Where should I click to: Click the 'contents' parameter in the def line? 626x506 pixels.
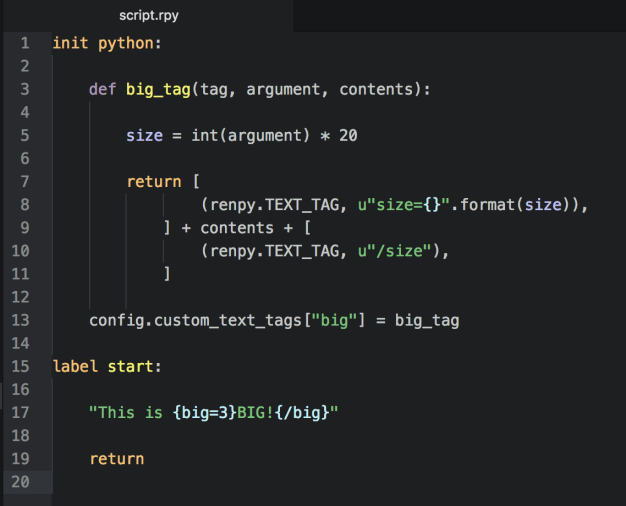click(380, 89)
